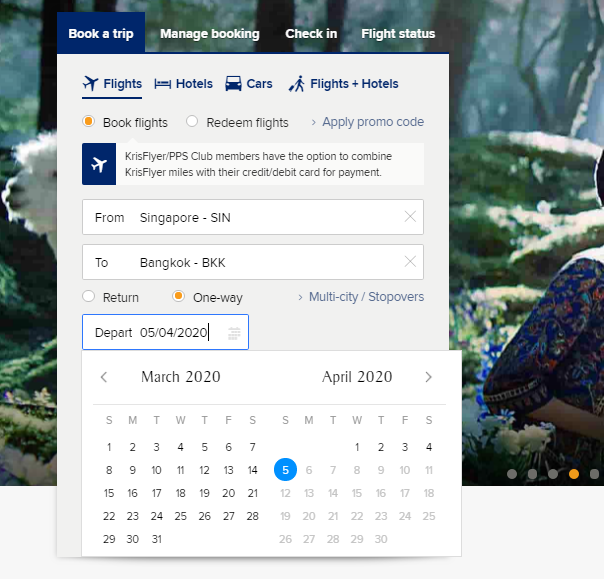Open the Flights + Hotels tab
The width and height of the screenshot is (604, 579).
click(x=344, y=84)
